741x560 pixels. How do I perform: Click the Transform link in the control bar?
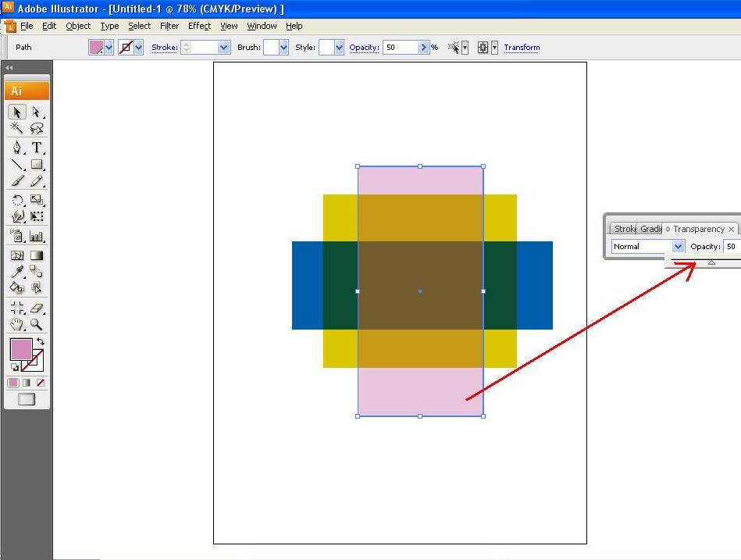522,47
